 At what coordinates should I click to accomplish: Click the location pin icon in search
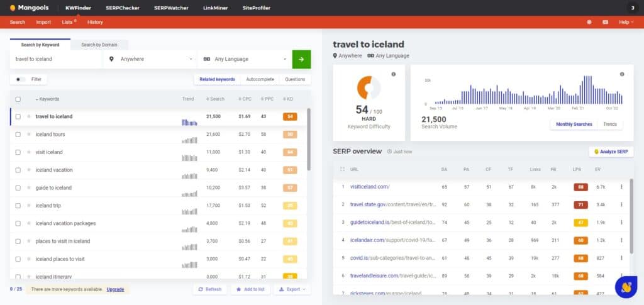[111, 59]
